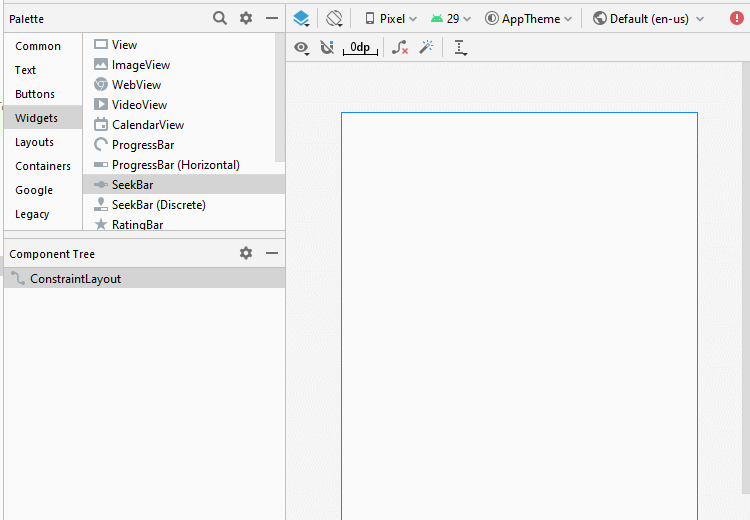Click the Infer Constraints magic wand
This screenshot has width=750, height=520.
426,47
